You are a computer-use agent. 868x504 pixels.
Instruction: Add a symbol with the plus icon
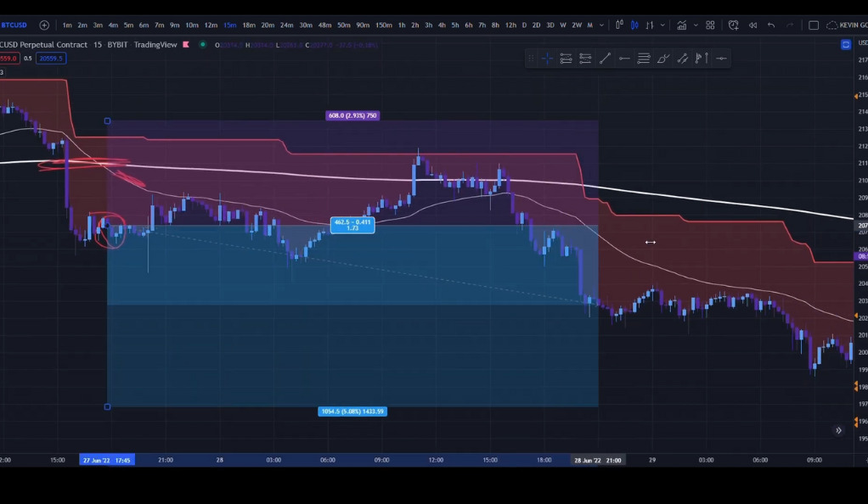[x=44, y=25]
